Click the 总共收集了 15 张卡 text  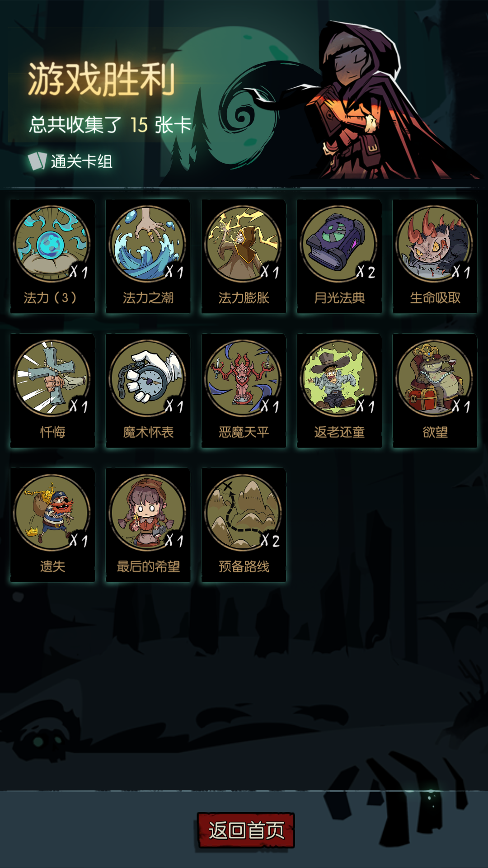(111, 125)
